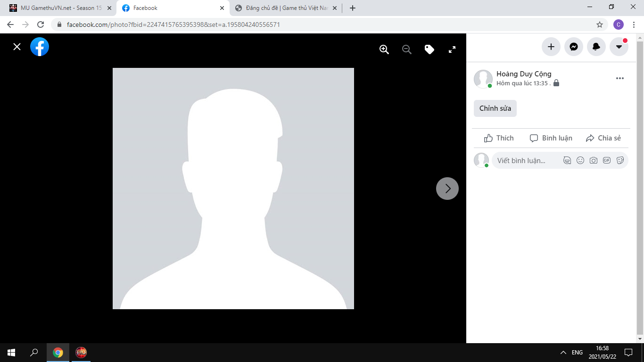This screenshot has width=644, height=362.
Task: Open the notifications bell
Action: (x=596, y=47)
